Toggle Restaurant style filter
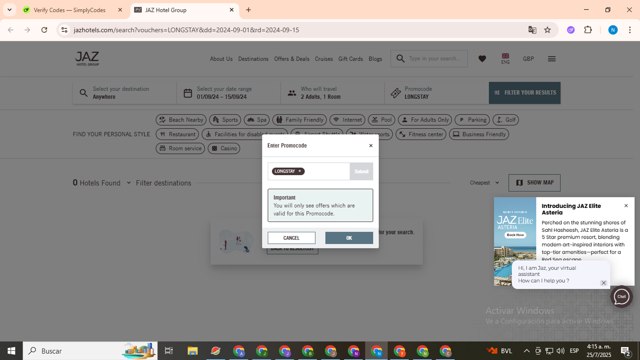 click(177, 134)
